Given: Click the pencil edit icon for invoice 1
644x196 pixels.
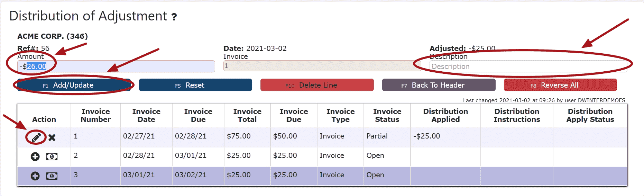Looking at the screenshot, I should [36, 137].
